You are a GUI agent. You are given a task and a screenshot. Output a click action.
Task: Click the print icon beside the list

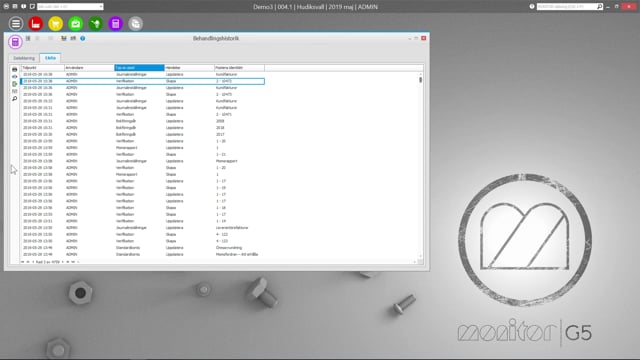(x=15, y=69)
